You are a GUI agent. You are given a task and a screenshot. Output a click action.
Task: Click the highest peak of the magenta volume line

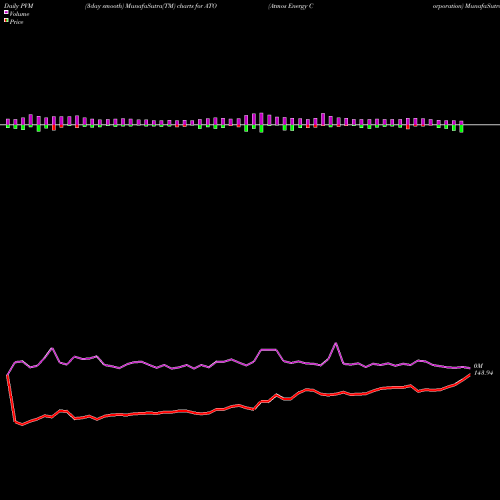336,343
